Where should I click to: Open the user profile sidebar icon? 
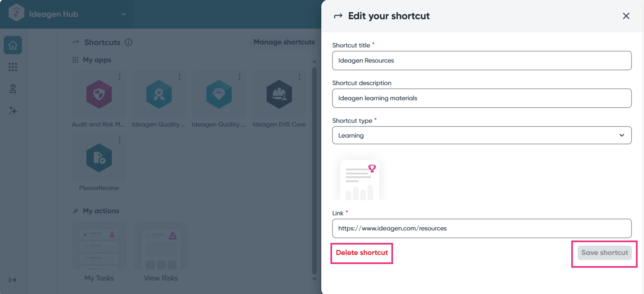13,89
